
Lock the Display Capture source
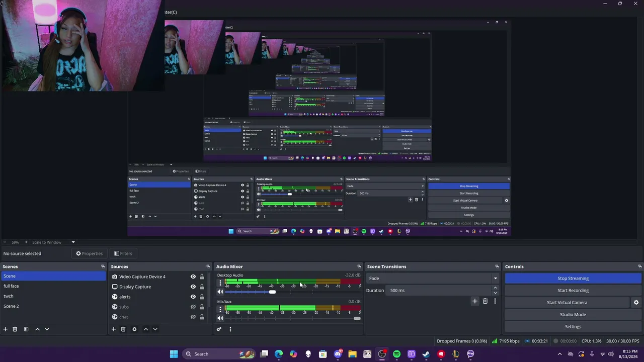click(202, 287)
